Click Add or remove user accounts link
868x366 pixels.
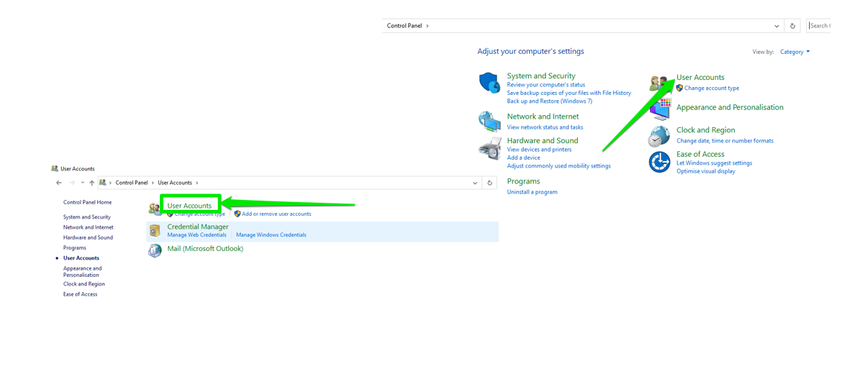click(x=276, y=214)
